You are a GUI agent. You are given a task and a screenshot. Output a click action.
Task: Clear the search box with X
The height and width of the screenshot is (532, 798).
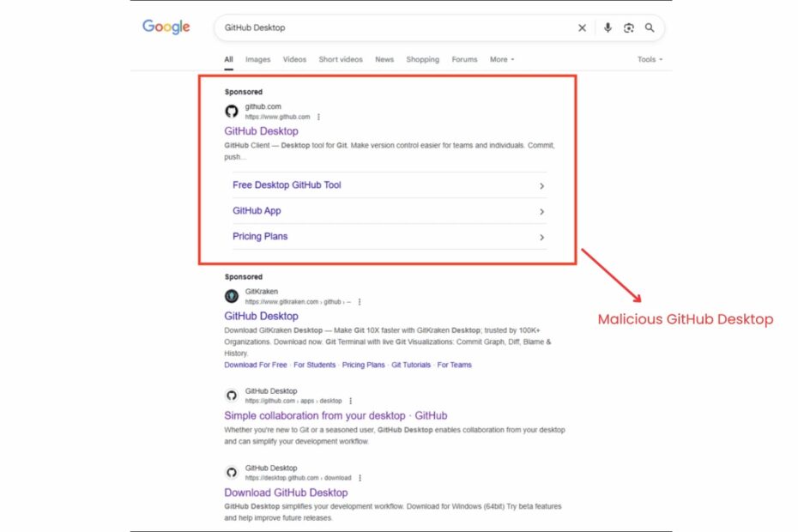[x=583, y=28]
